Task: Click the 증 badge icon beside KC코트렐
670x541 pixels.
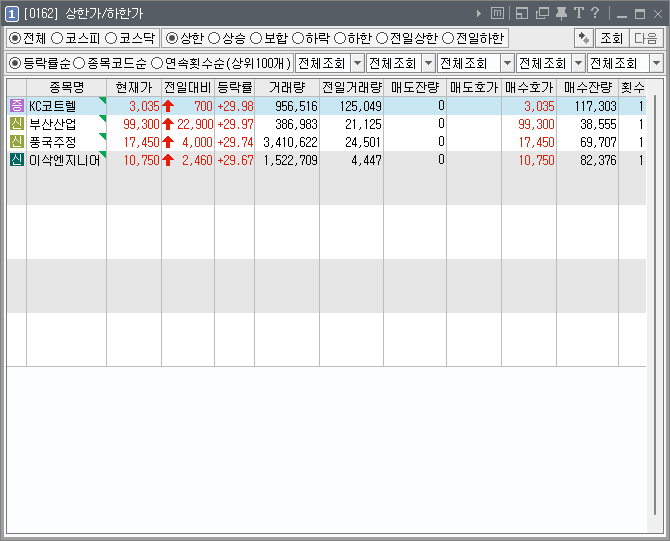Action: pos(17,106)
